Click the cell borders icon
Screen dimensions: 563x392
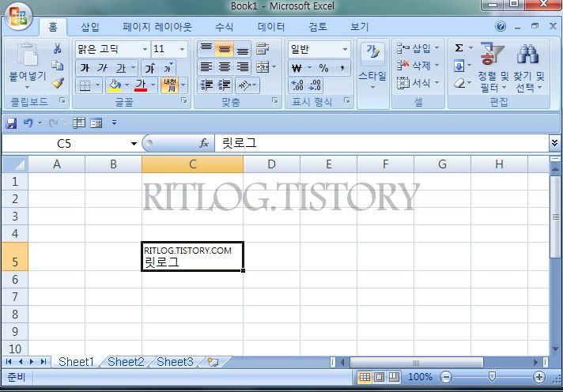pyautogui.click(x=85, y=85)
